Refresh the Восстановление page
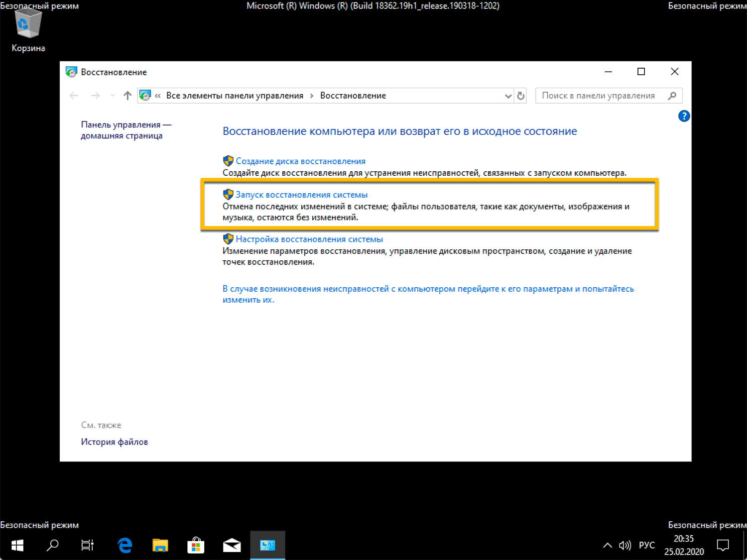This screenshot has width=747, height=560. [x=521, y=96]
